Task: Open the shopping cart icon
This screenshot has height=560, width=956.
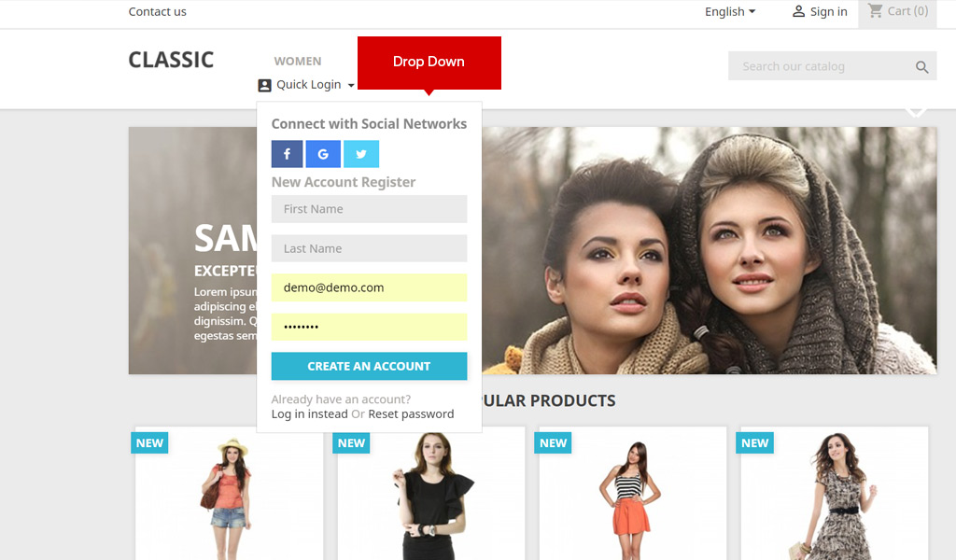Action: 875,11
